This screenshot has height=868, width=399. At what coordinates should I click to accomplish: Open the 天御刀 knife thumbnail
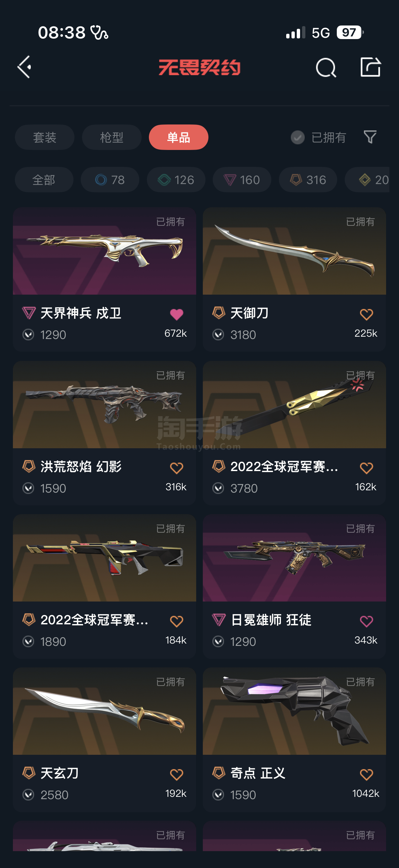[x=294, y=251]
